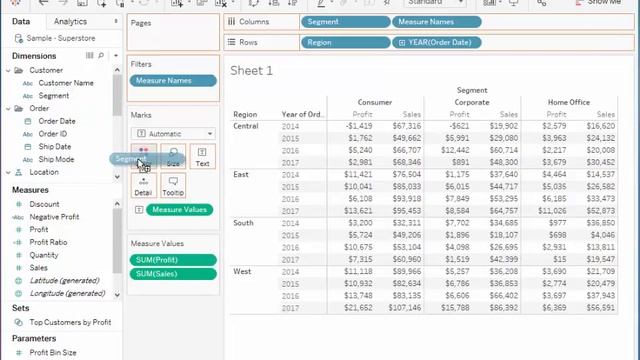640x360 pixels.
Task: Select the SUM(Profit) pill
Action: coord(173,260)
